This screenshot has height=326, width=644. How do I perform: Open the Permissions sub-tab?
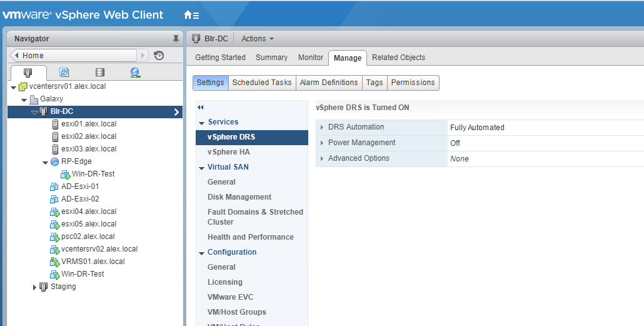(x=413, y=83)
